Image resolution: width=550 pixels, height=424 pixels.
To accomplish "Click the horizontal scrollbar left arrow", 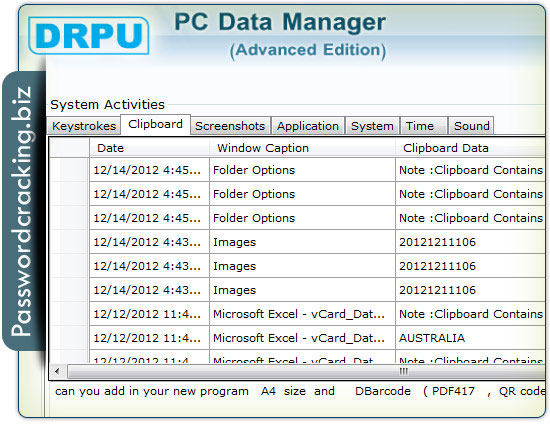I will tap(58, 371).
